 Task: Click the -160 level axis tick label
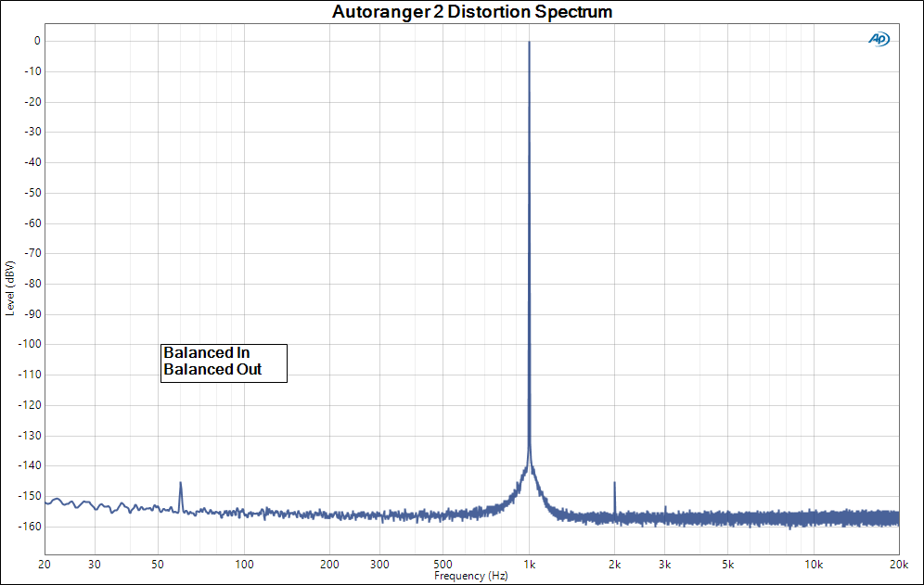pos(30,526)
